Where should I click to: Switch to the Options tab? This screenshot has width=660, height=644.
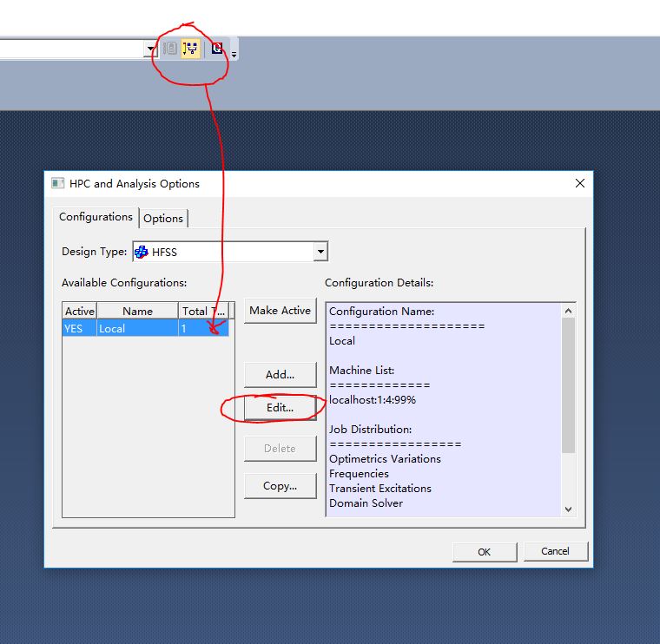click(x=163, y=219)
